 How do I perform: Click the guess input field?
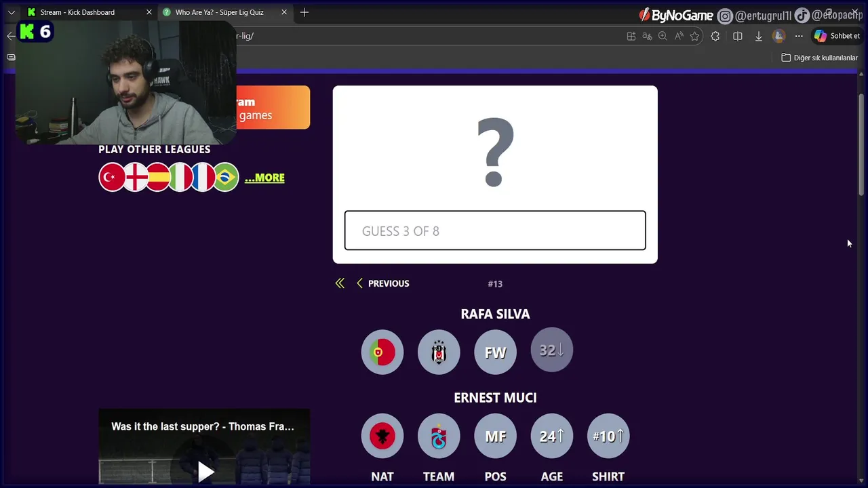(495, 230)
